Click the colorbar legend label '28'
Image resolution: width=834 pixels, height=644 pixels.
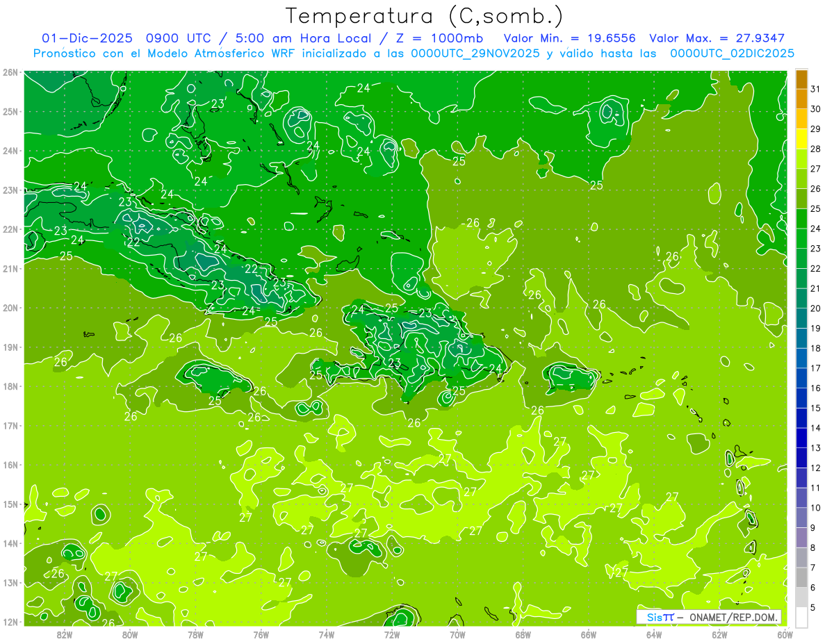click(x=816, y=149)
